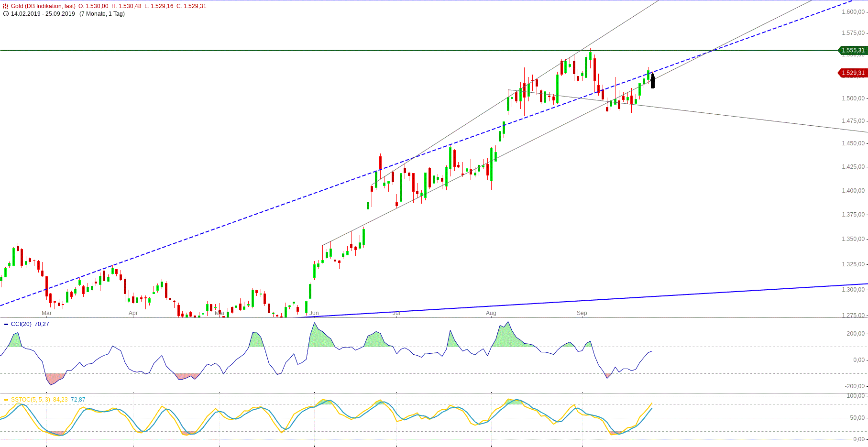Select the red 1.529,31 last price badge
Image resolution: width=868 pixels, height=447 pixels.
click(x=853, y=73)
